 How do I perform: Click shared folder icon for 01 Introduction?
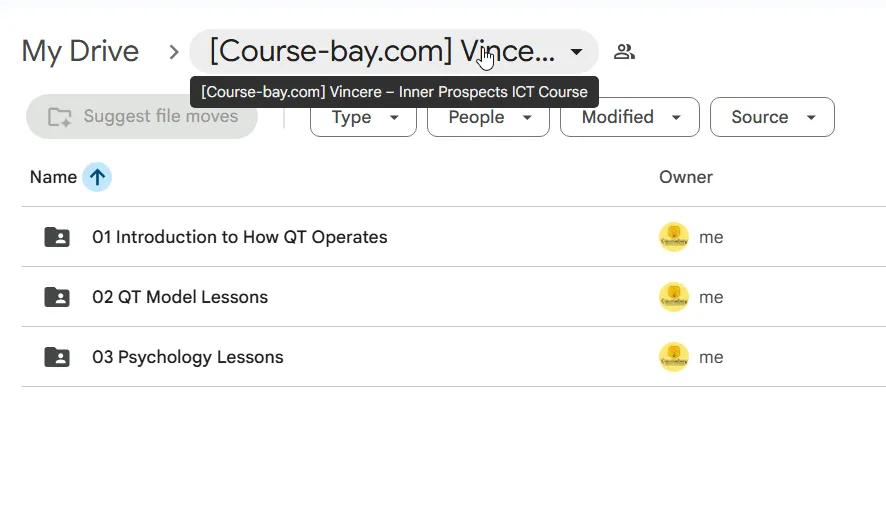(x=57, y=237)
